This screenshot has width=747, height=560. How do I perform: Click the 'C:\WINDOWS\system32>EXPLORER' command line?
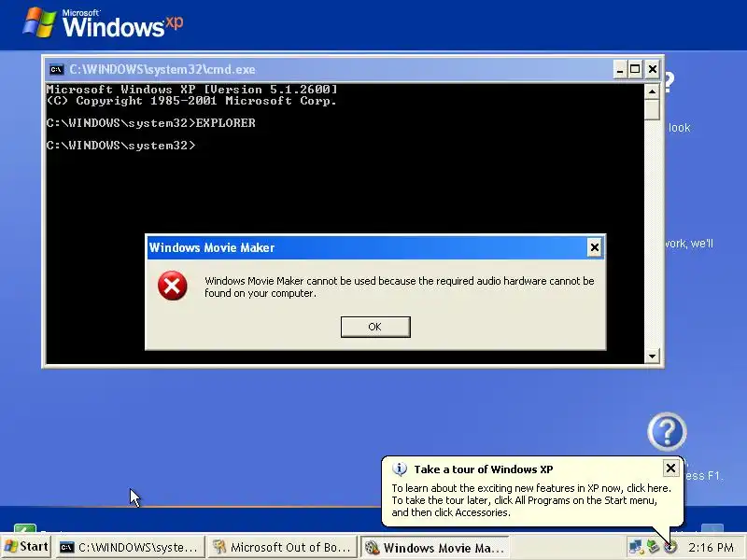tap(151, 123)
